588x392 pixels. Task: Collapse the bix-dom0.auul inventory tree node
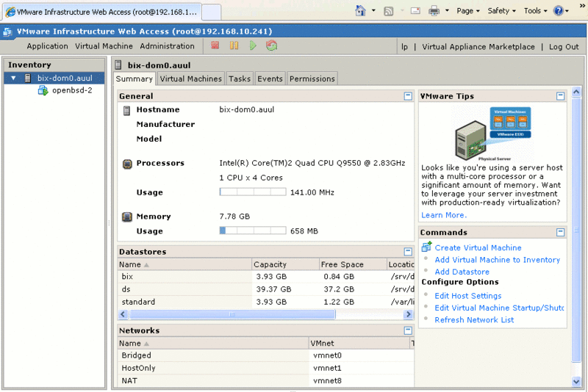click(x=13, y=78)
